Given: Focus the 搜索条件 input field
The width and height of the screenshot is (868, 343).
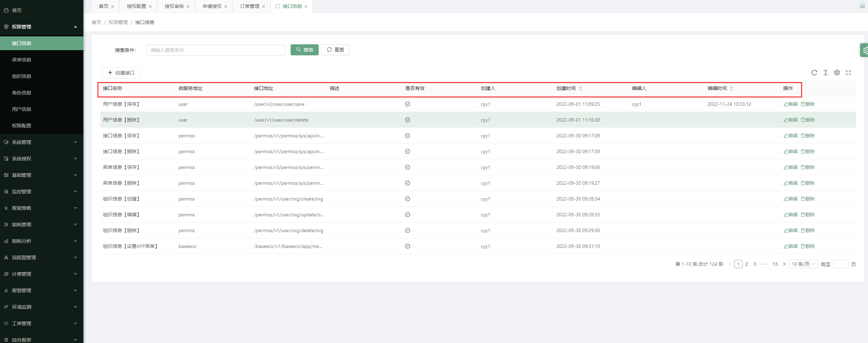Looking at the screenshot, I should point(216,50).
